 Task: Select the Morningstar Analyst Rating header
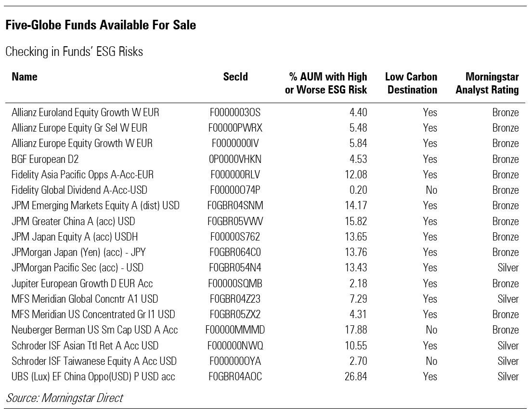coord(487,83)
